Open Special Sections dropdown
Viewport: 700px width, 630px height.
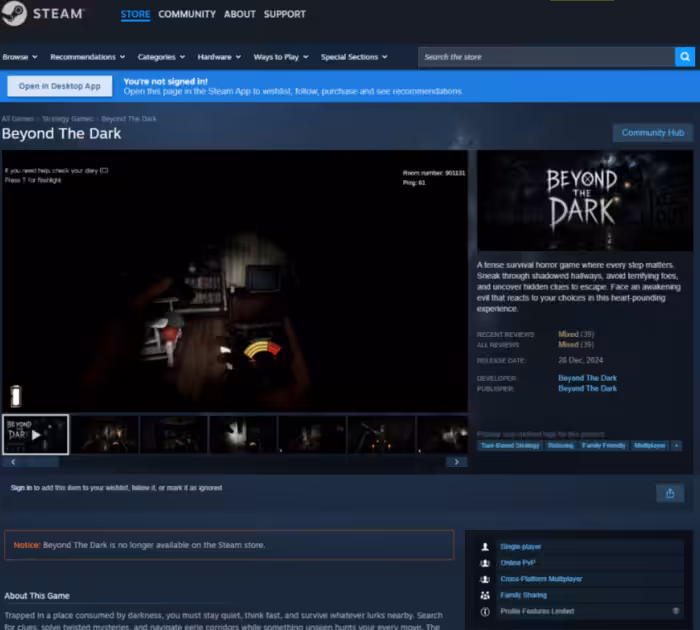coord(354,57)
